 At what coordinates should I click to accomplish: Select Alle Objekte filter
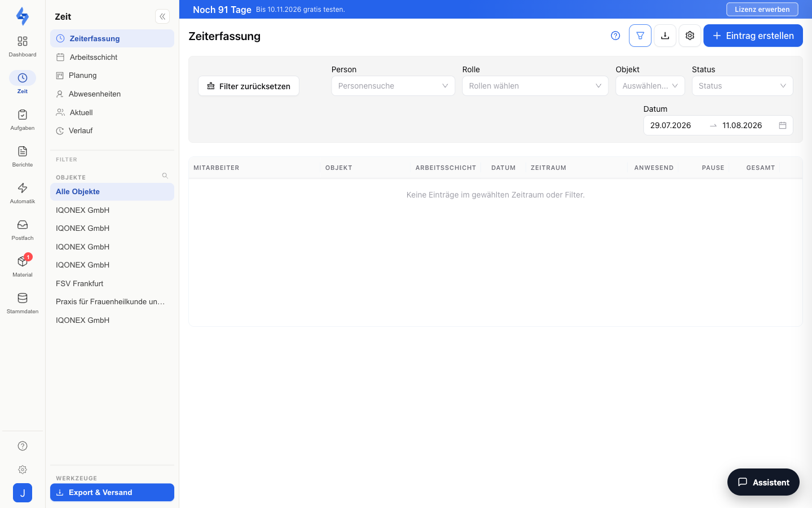click(x=112, y=191)
